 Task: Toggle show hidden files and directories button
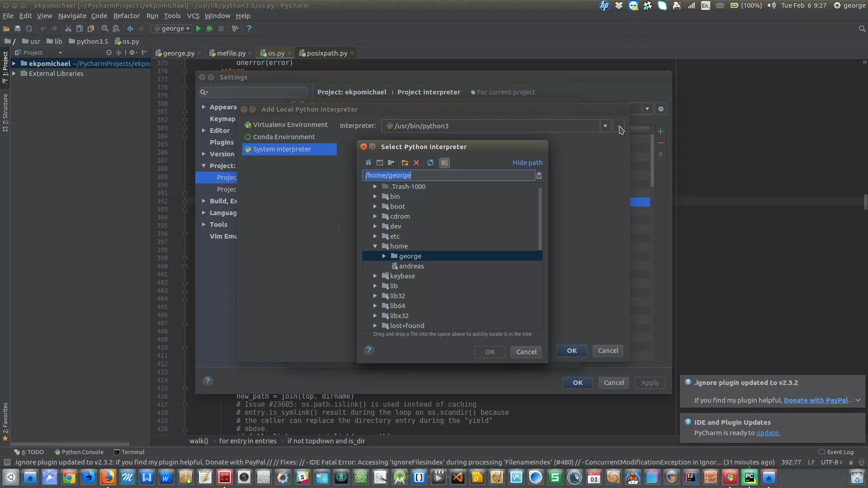click(444, 163)
